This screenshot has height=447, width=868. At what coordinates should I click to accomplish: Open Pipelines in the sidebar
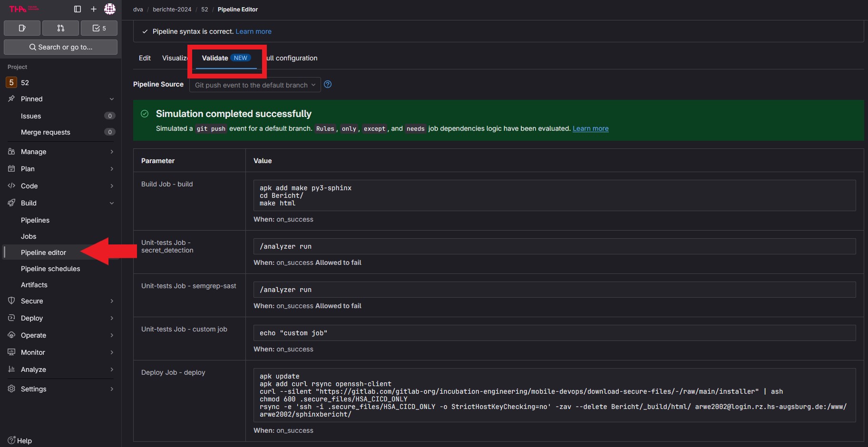[x=61, y=220]
